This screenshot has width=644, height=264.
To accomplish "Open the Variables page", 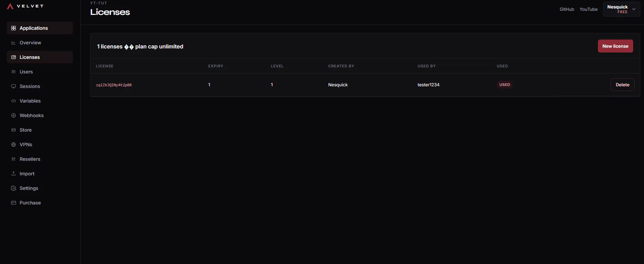I will tap(40, 101).
